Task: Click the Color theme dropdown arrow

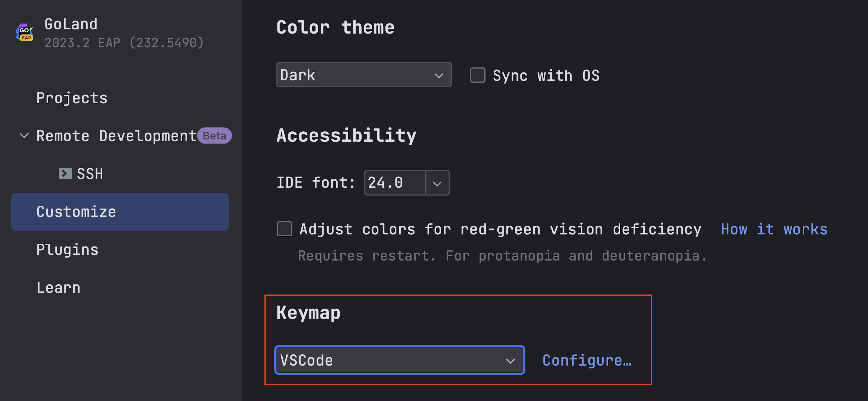Action: click(438, 75)
